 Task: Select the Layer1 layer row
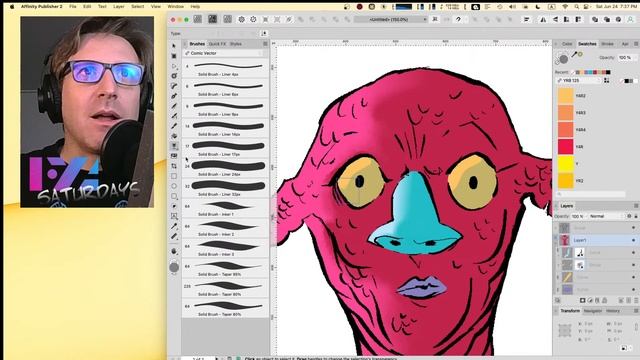click(x=596, y=240)
